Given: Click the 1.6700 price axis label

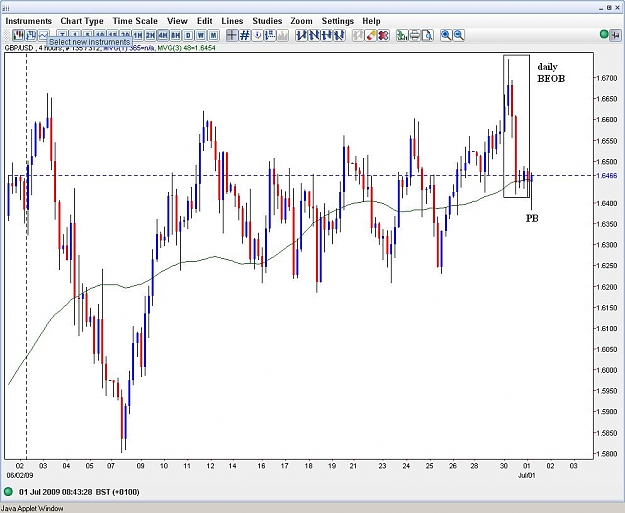Looking at the screenshot, I should click(608, 78).
